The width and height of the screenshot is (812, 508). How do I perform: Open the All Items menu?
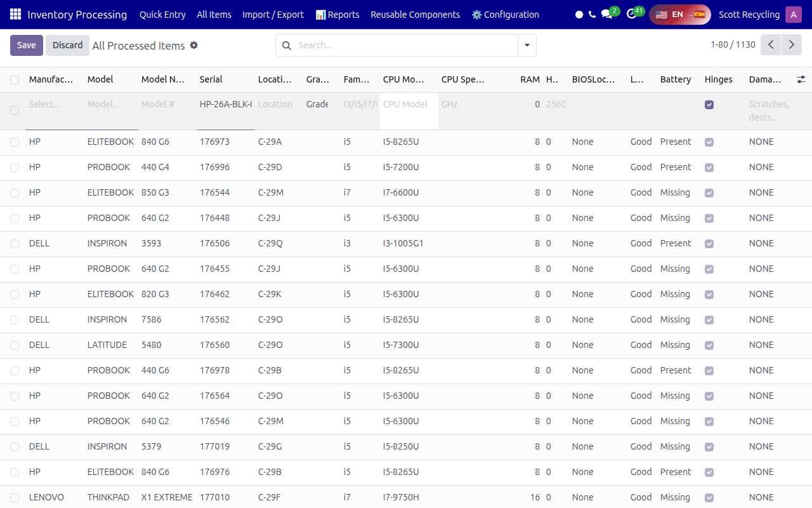(x=214, y=15)
